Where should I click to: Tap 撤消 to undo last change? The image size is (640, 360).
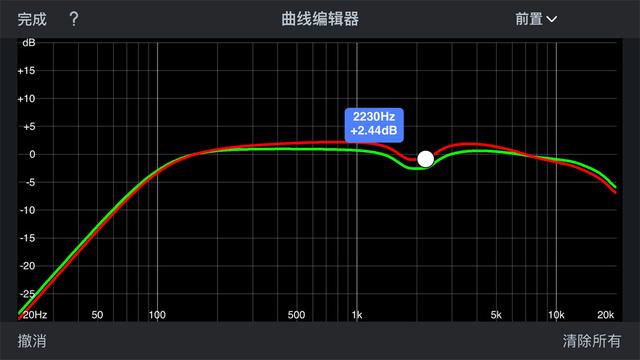point(32,341)
